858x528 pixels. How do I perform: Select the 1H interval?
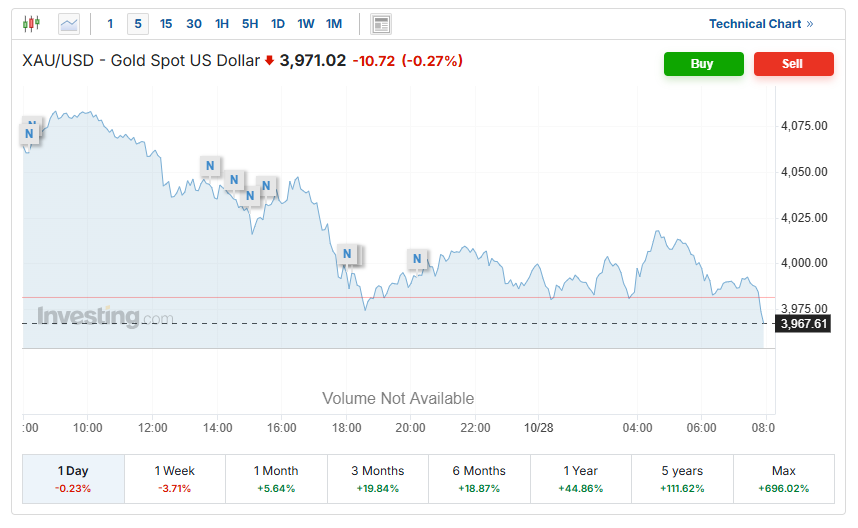tap(222, 24)
